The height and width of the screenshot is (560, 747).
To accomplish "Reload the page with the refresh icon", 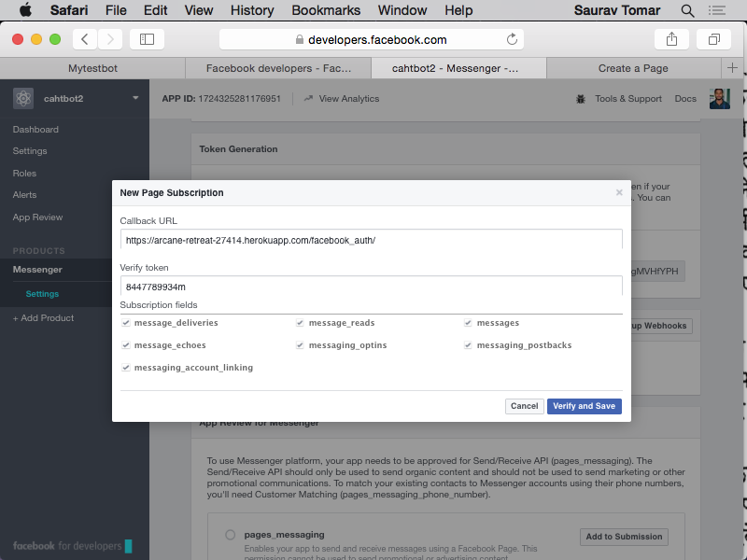I will 512,39.
